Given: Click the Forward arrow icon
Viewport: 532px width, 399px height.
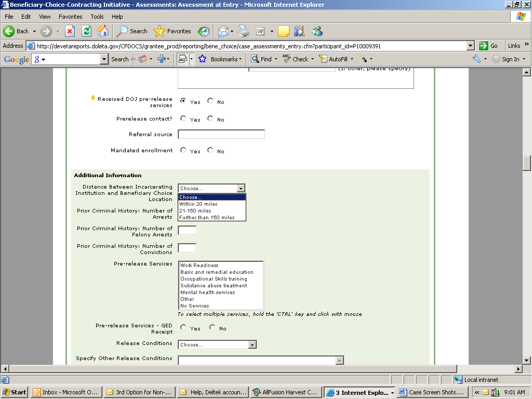Looking at the screenshot, I should (46, 31).
